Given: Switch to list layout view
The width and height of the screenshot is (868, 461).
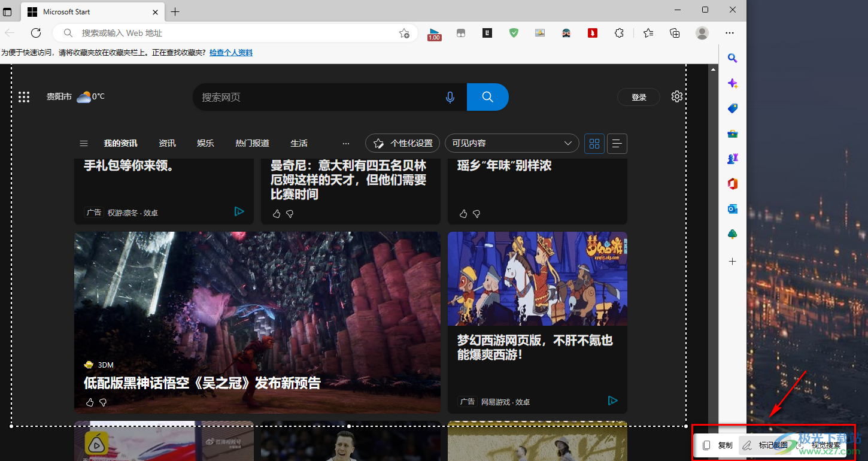Looking at the screenshot, I should (x=617, y=143).
